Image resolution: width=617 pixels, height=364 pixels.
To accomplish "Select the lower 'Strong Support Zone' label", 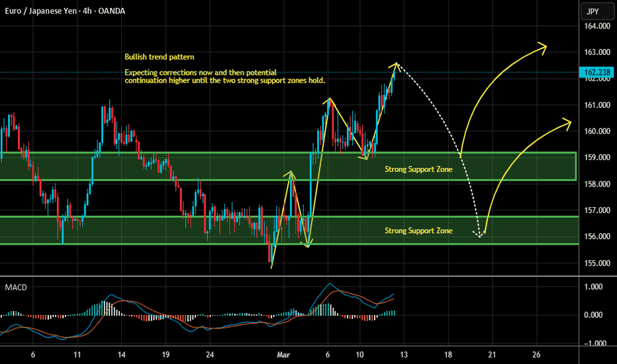I will (418, 230).
